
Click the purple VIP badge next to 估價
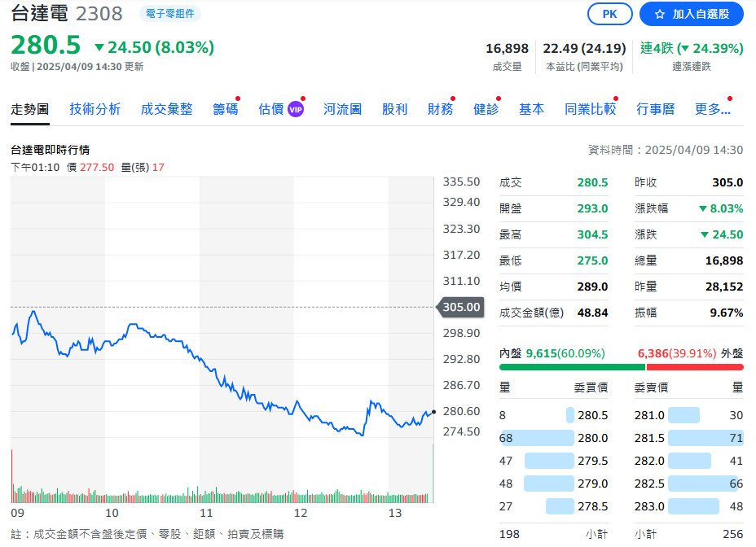(296, 109)
